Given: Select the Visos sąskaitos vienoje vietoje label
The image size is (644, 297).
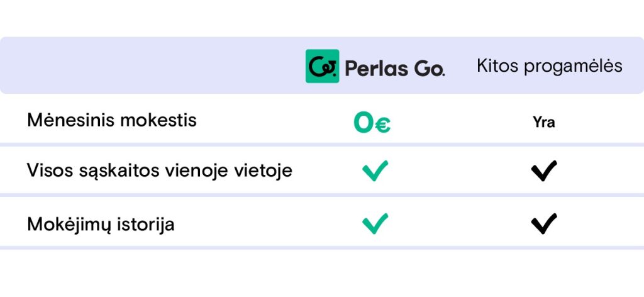Looking at the screenshot, I should pyautogui.click(x=160, y=171).
